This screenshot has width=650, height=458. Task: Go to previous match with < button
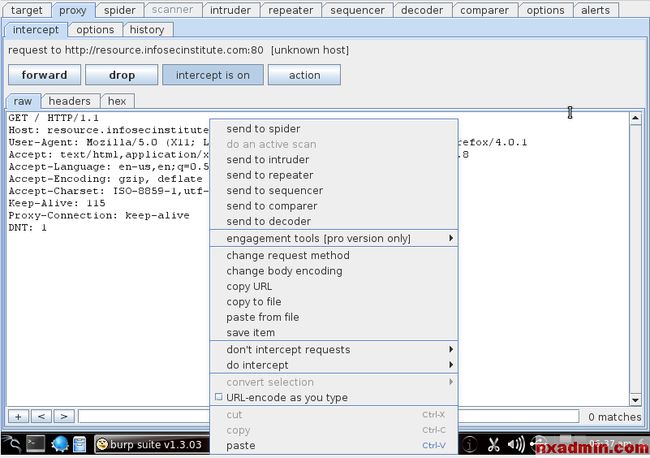click(41, 416)
